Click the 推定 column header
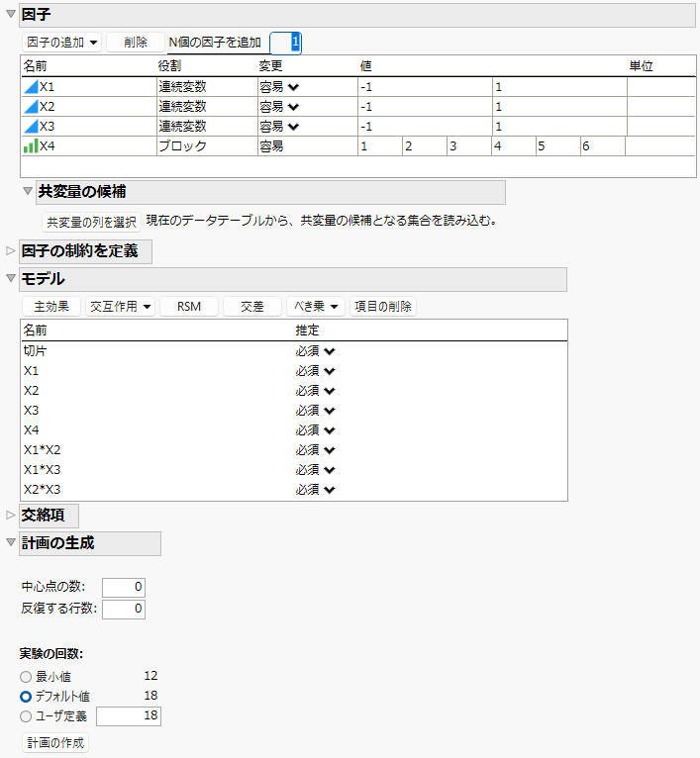 [x=308, y=331]
